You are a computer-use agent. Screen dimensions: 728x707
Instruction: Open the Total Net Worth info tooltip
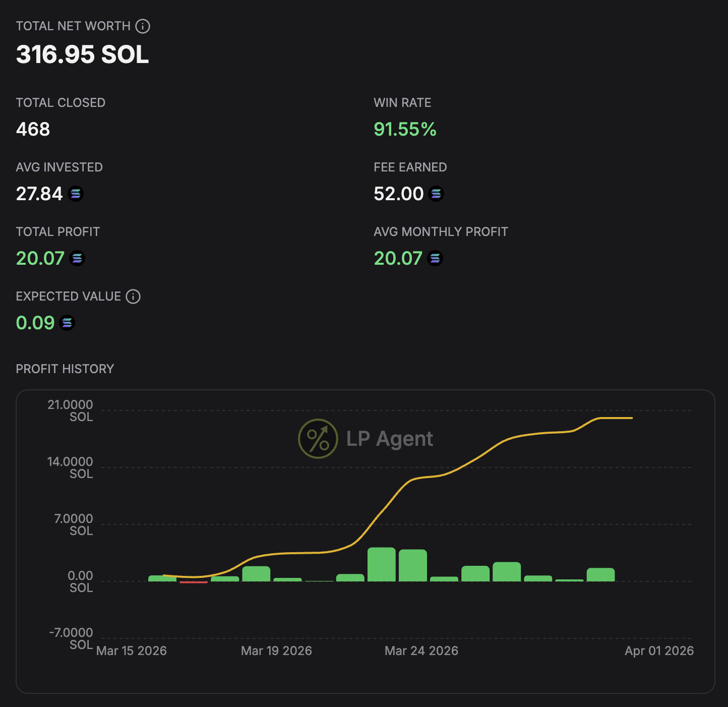coord(143,26)
